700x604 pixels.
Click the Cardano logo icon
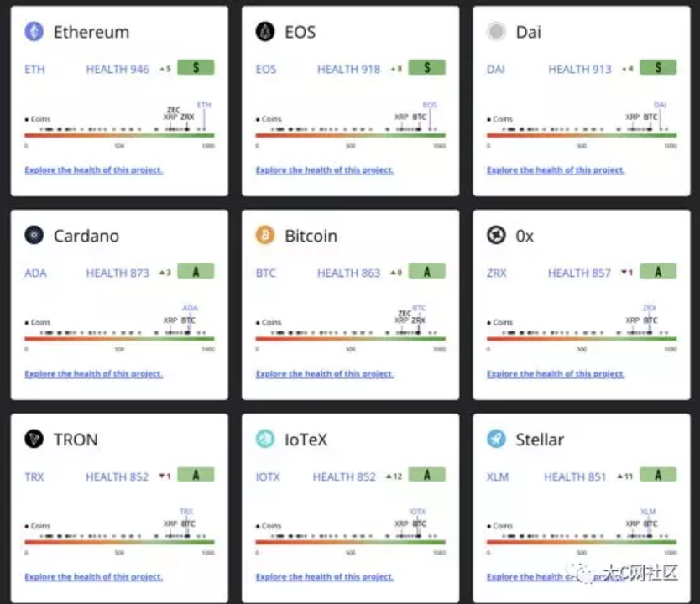[x=34, y=235]
